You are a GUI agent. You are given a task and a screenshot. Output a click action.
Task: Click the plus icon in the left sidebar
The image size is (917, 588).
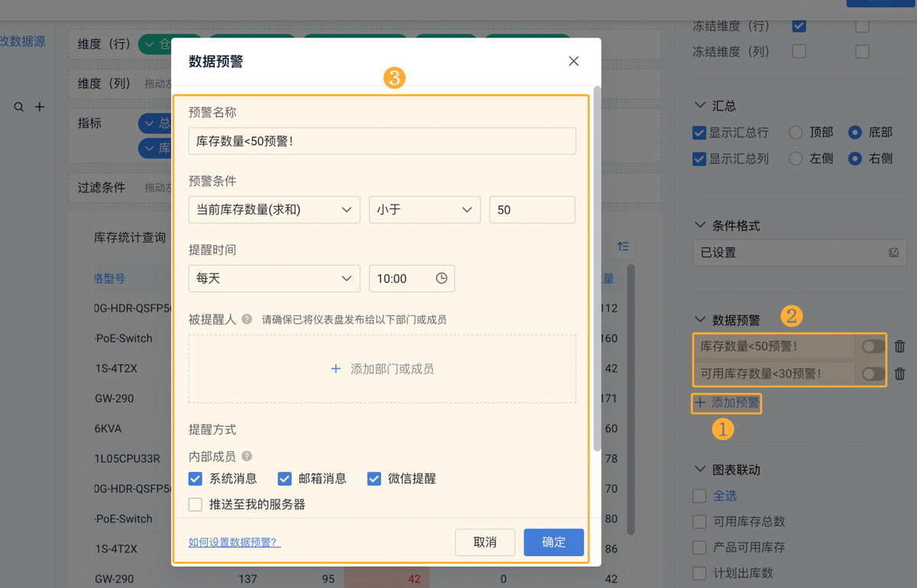[40, 106]
